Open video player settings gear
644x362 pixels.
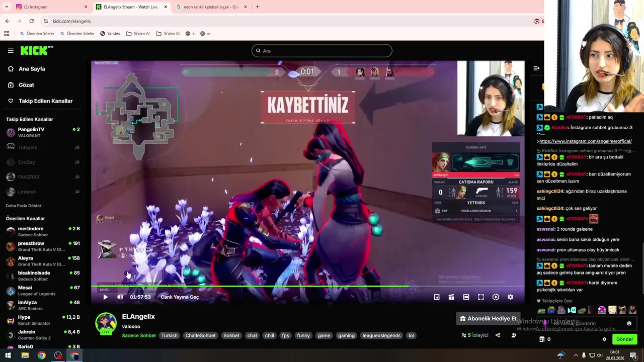(510, 297)
